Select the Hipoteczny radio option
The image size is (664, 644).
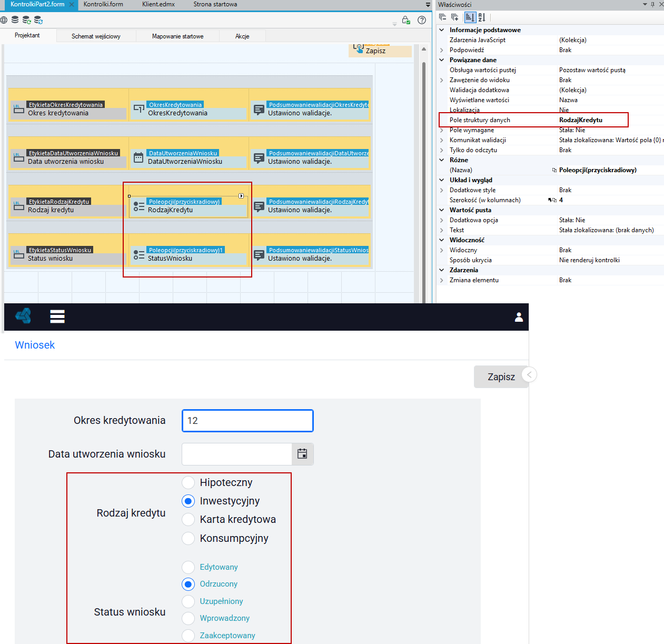188,482
